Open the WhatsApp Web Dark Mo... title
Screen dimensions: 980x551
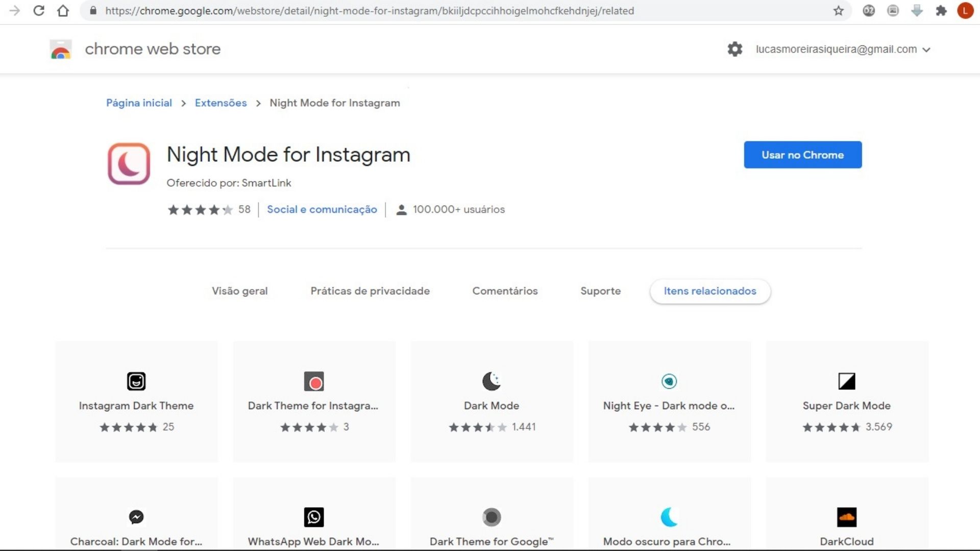tap(313, 541)
